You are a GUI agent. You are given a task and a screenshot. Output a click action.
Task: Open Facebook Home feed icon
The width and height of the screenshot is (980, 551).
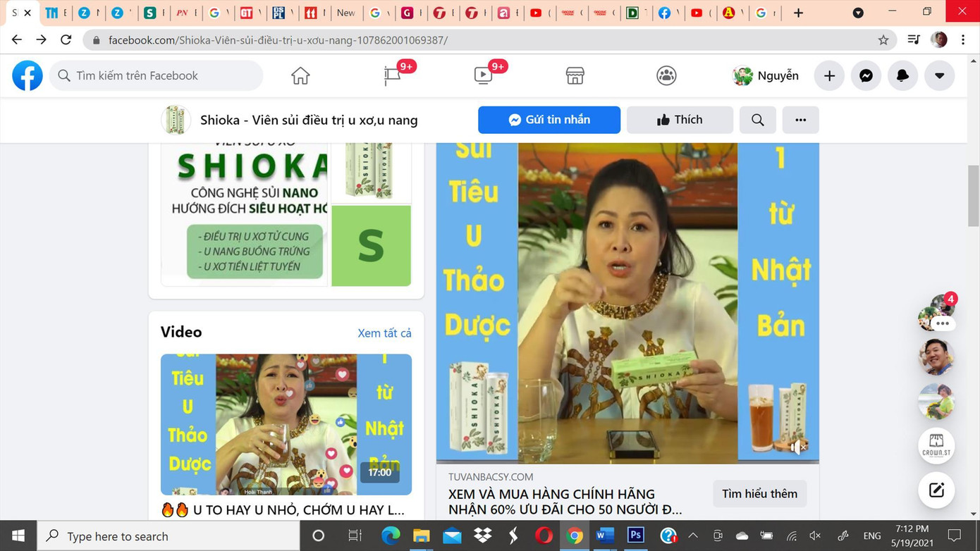tap(300, 75)
